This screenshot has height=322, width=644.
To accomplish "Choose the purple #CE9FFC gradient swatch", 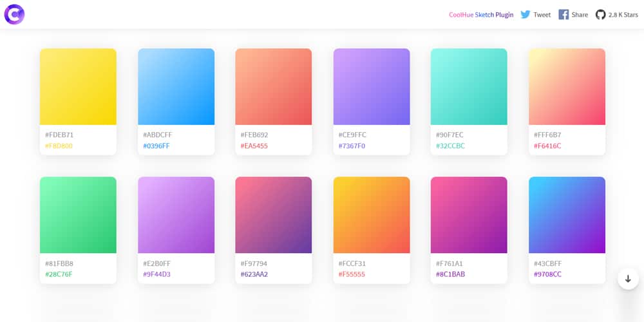I will (372, 86).
